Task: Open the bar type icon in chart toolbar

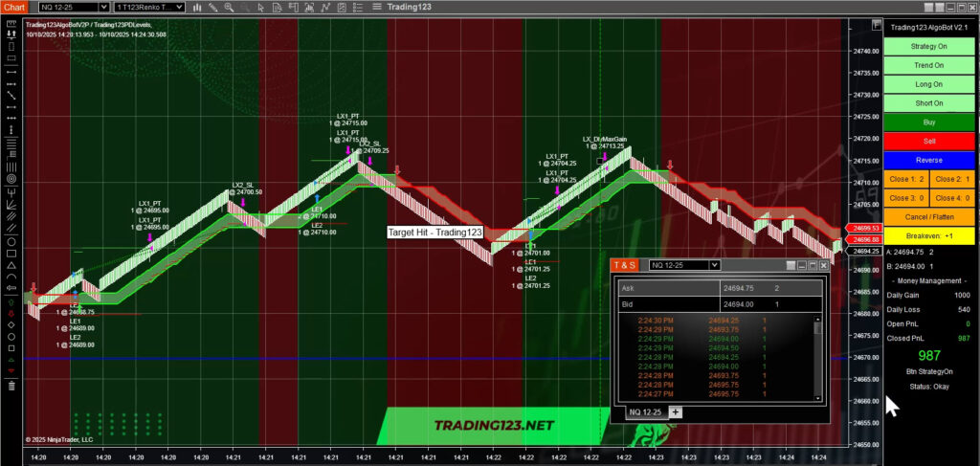Action: tap(198, 7)
